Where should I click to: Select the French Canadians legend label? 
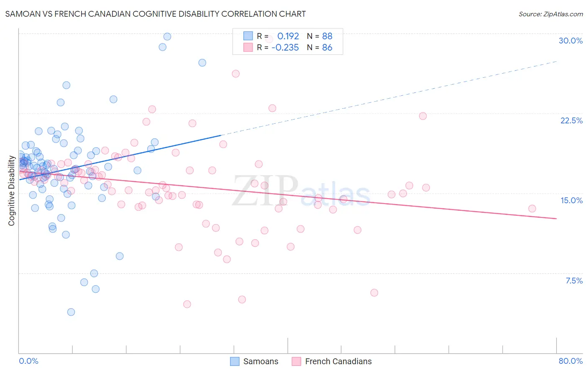point(338,361)
